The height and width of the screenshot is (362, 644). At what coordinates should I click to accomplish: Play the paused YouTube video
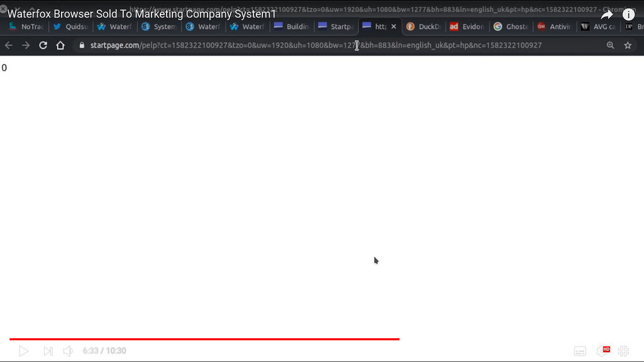24,351
